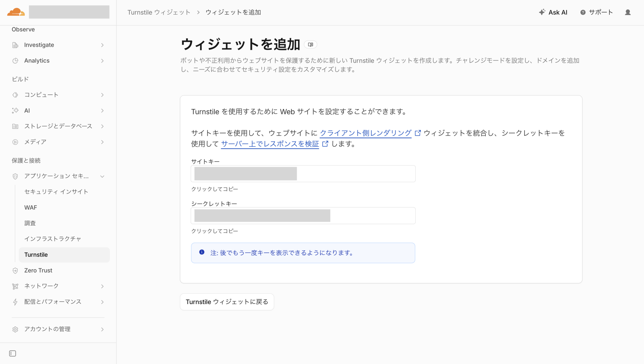Click the Investigate sidebar icon
The height and width of the screenshot is (364, 644).
tap(15, 45)
